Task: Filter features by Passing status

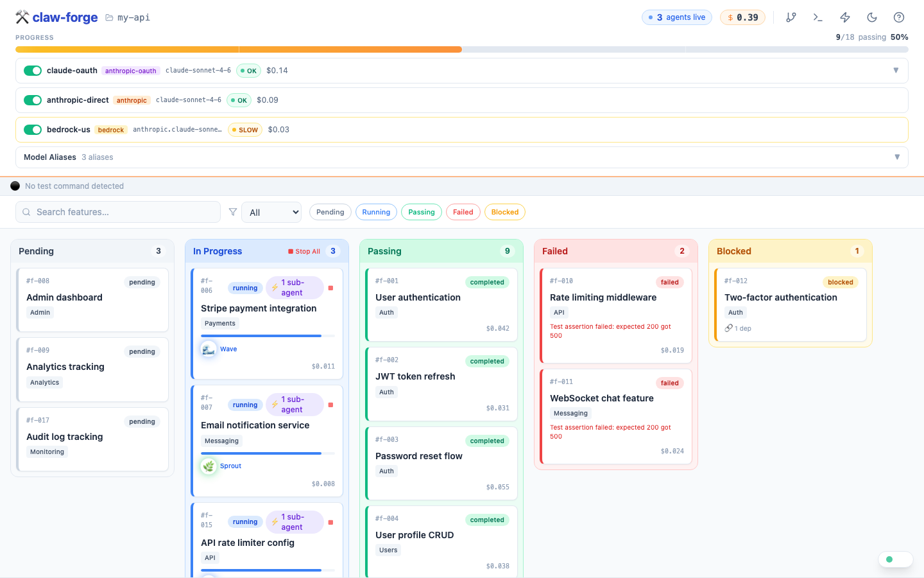Action: point(422,212)
